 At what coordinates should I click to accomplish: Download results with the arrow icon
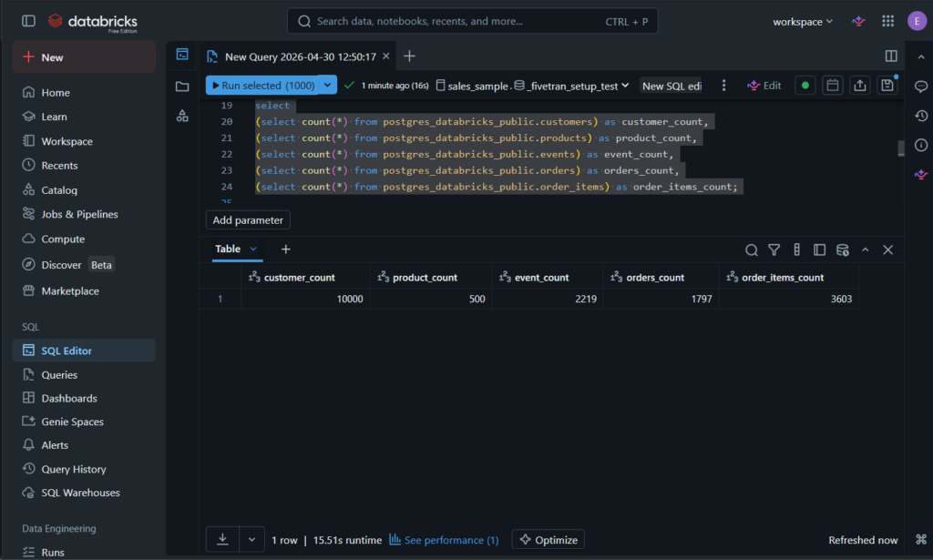pyautogui.click(x=222, y=539)
